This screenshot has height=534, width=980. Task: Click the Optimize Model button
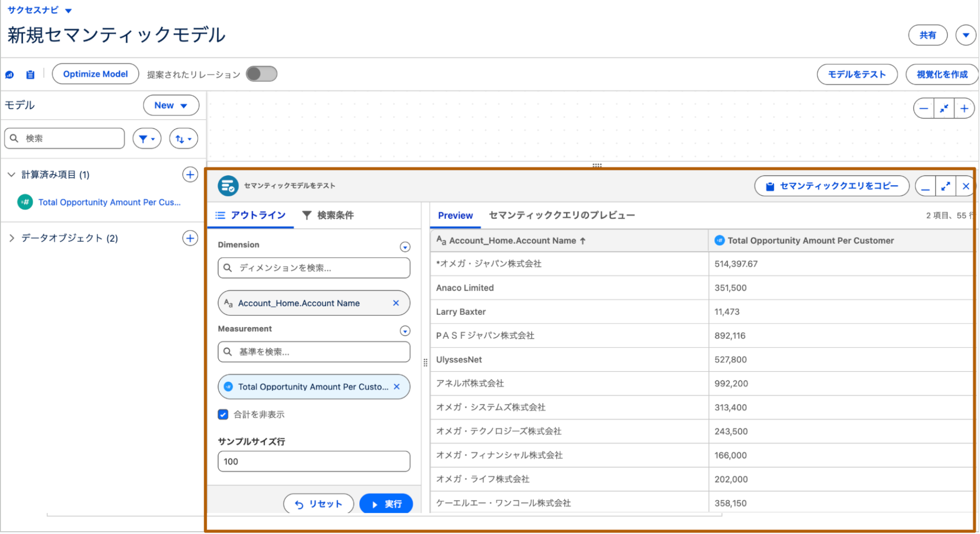[x=95, y=74]
